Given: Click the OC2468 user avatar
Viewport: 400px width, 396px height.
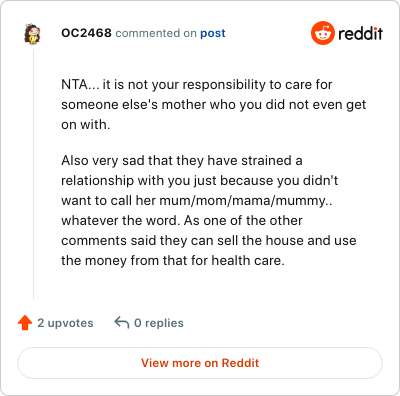Looking at the screenshot, I should [x=32, y=34].
